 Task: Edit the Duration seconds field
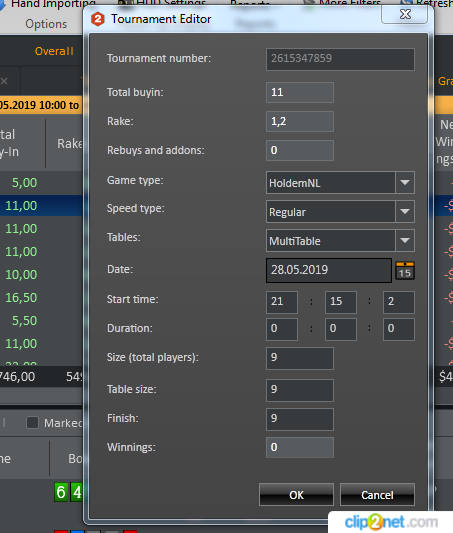point(399,329)
